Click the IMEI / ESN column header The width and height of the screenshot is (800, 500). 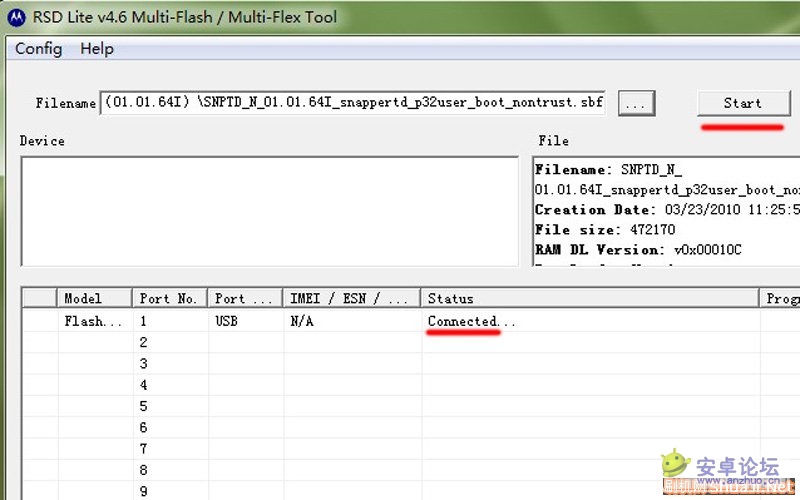click(352, 298)
